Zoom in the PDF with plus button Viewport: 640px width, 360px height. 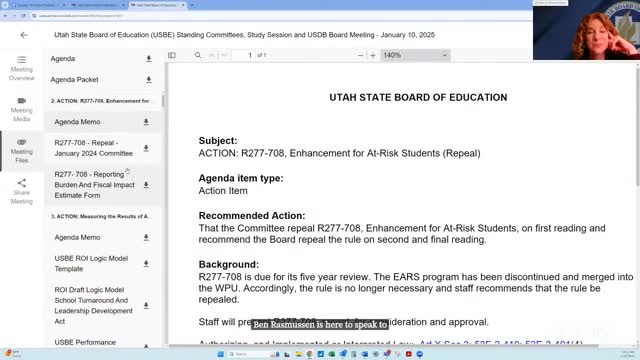[373, 55]
